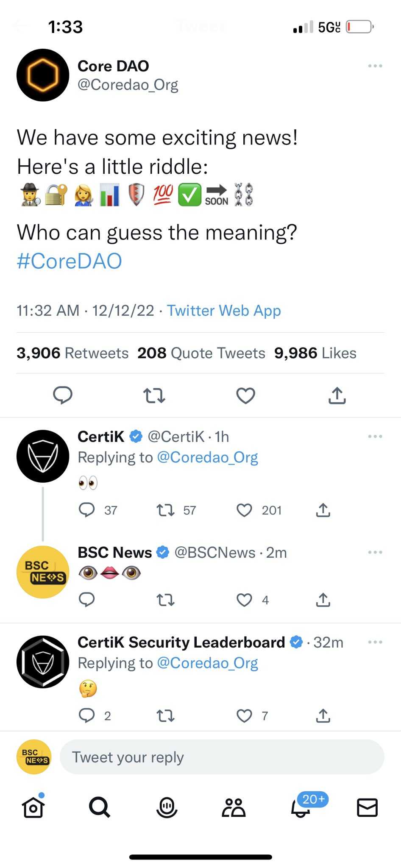401x868 pixels.
Task: Open more options on BSC News reply
Action: click(x=375, y=552)
